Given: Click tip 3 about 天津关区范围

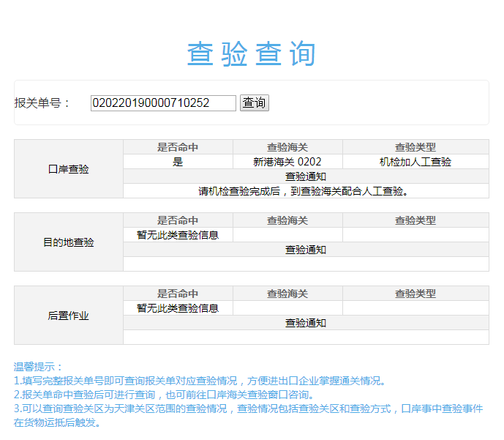Looking at the screenshot, I should (248, 416).
